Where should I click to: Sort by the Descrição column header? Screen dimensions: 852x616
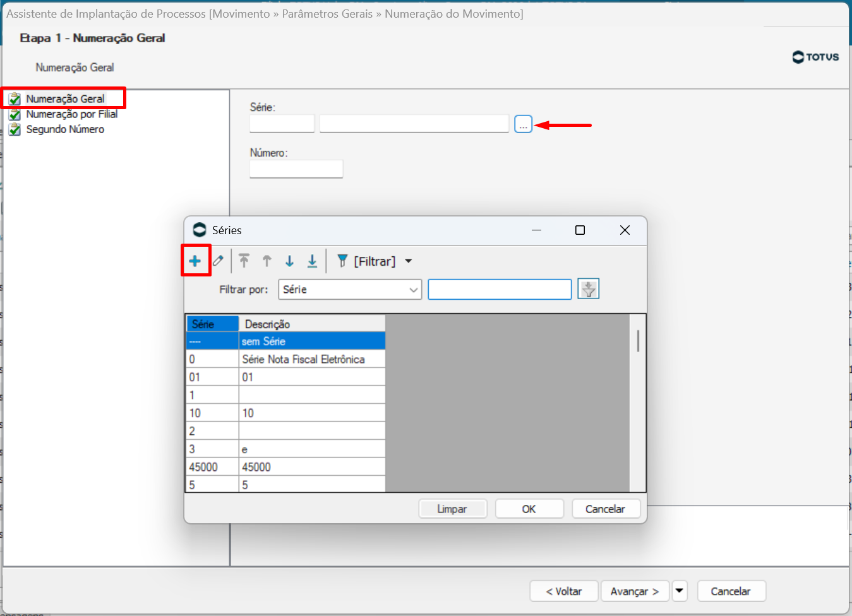click(x=312, y=324)
